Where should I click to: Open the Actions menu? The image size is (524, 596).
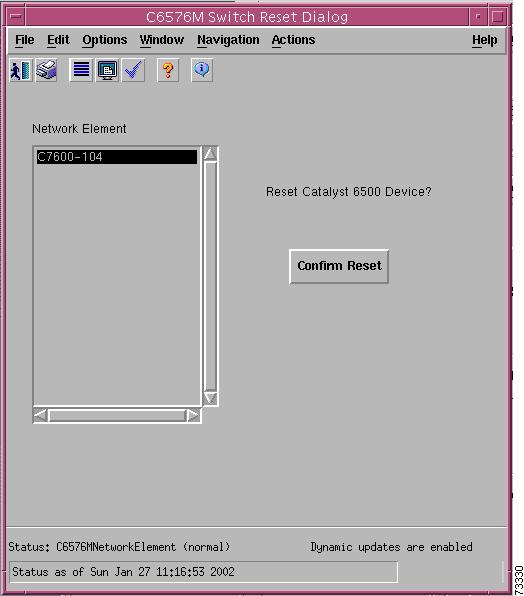pos(293,40)
